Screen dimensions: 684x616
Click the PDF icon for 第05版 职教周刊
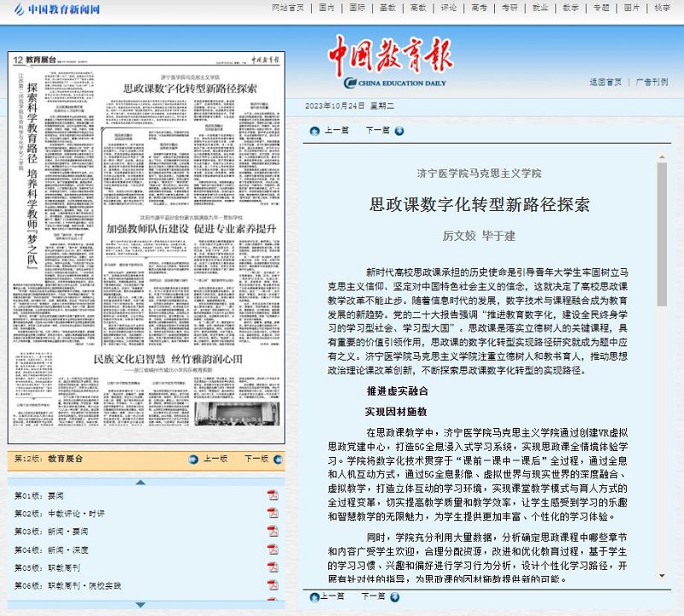pos(273,566)
